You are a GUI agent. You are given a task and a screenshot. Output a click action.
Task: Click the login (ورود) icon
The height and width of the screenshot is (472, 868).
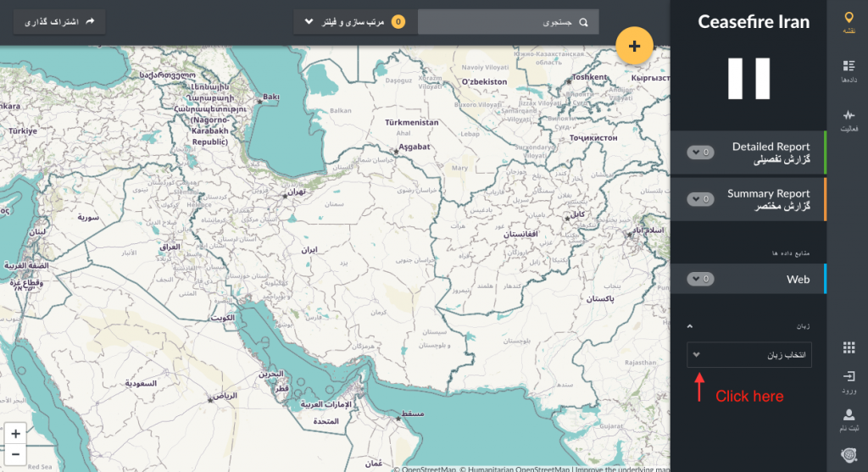pyautogui.click(x=849, y=381)
